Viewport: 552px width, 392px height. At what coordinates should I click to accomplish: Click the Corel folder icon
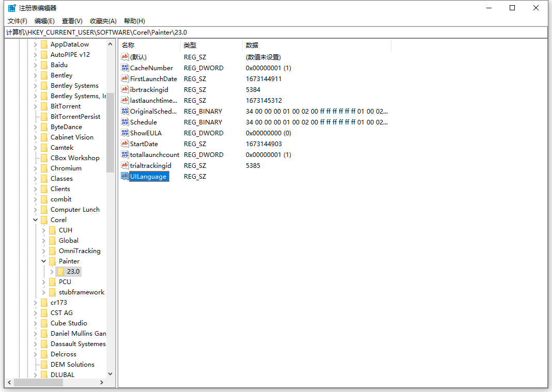44,220
